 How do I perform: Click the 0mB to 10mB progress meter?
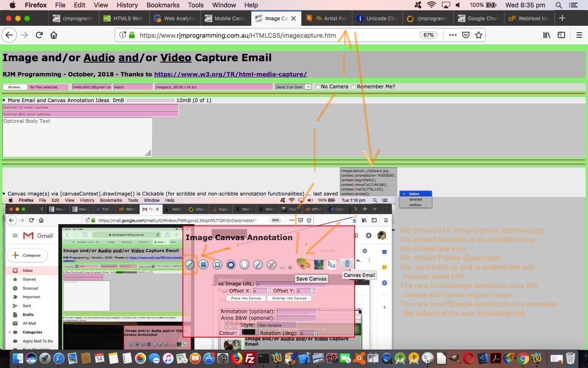[x=150, y=100]
